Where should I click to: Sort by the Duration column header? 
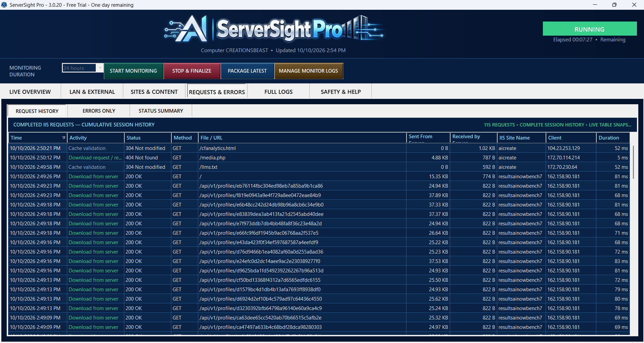pos(613,138)
